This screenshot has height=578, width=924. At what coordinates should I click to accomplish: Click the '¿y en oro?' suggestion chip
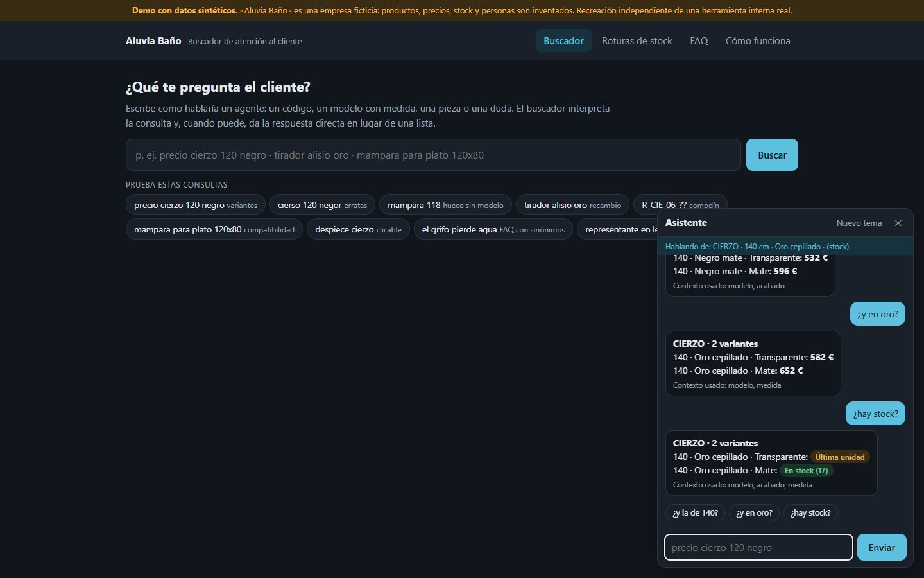[754, 512]
